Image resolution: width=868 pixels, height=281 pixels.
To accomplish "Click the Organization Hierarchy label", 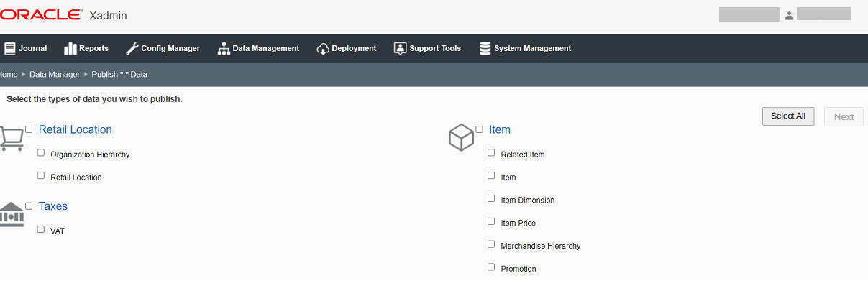I will (90, 155).
